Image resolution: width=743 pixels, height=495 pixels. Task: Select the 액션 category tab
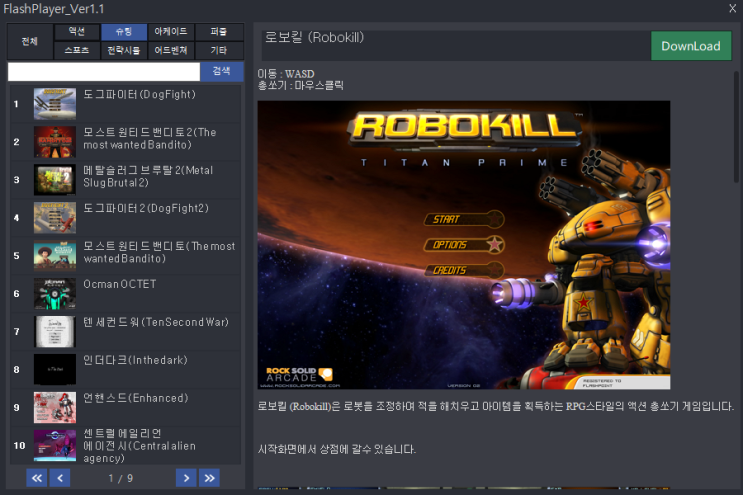(x=77, y=32)
